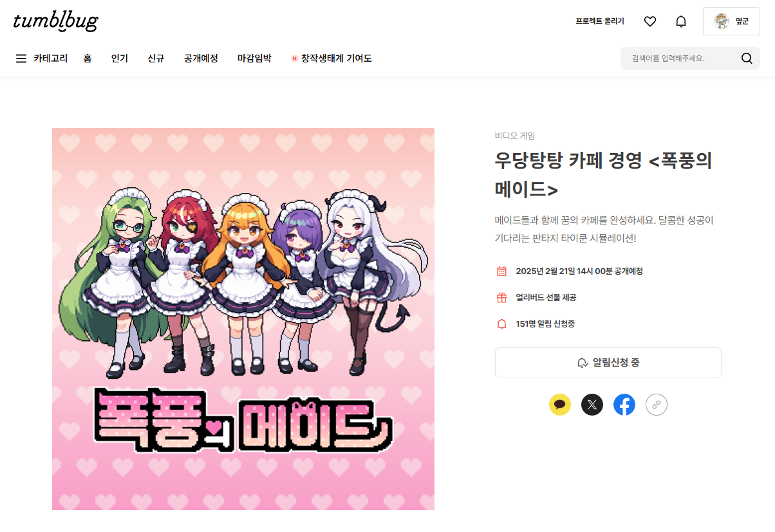
Task: Open user profile avatar 옆군
Action: click(731, 21)
